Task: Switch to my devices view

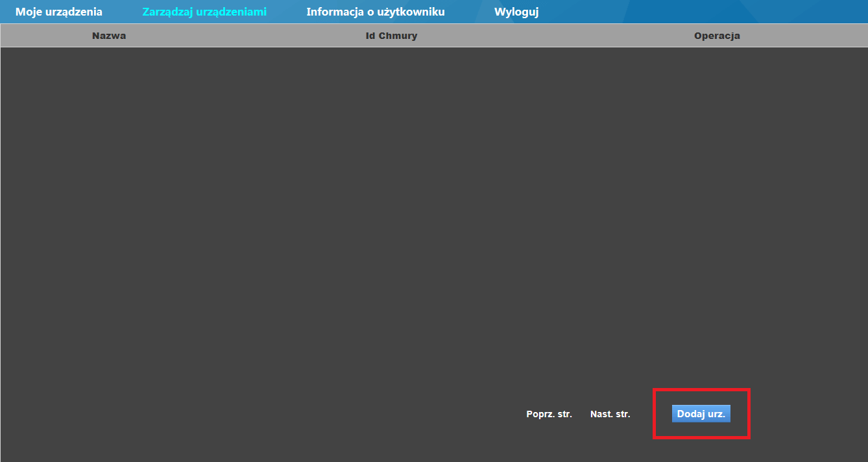Action: click(59, 12)
